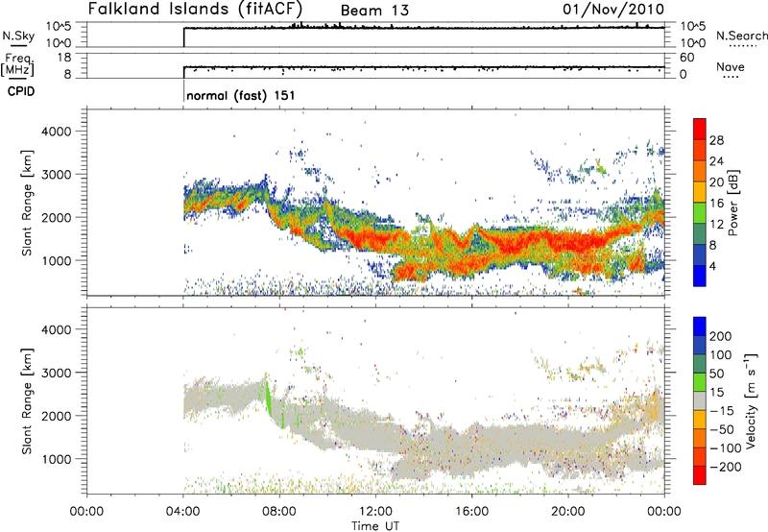
Task: Pick the gray −15 to 15 velocity colorbar segment
Action: (x=700, y=401)
